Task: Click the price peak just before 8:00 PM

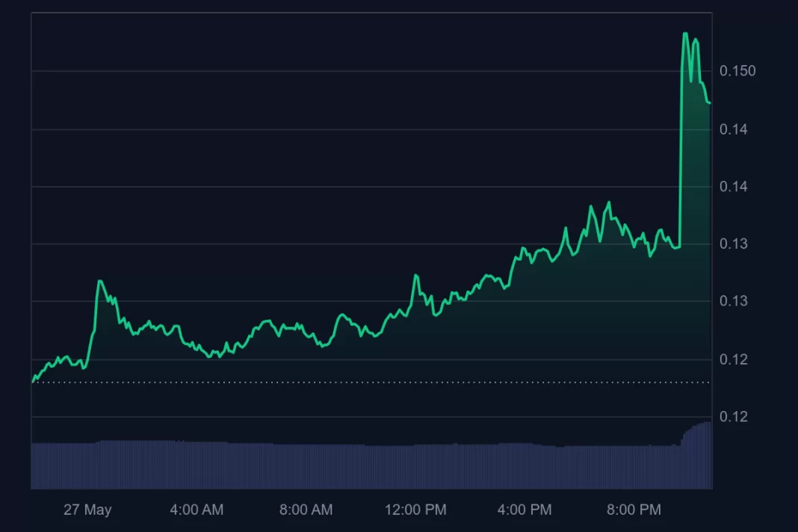Action: coord(609,202)
